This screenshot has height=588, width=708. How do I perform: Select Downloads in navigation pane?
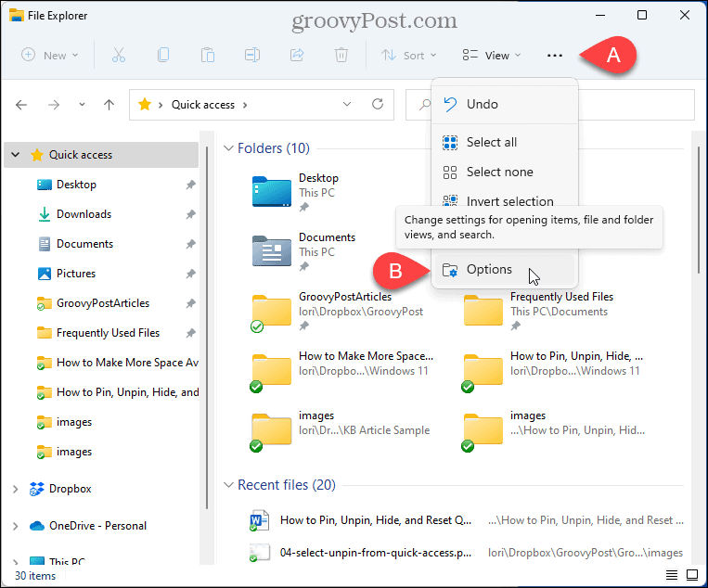(84, 214)
